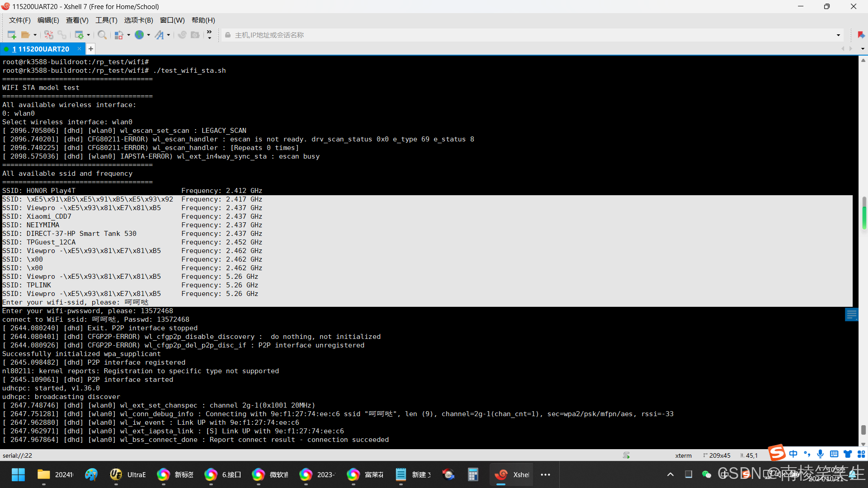Click the Disconnect toolbar icon
This screenshot has width=868, height=488.
(x=49, y=35)
